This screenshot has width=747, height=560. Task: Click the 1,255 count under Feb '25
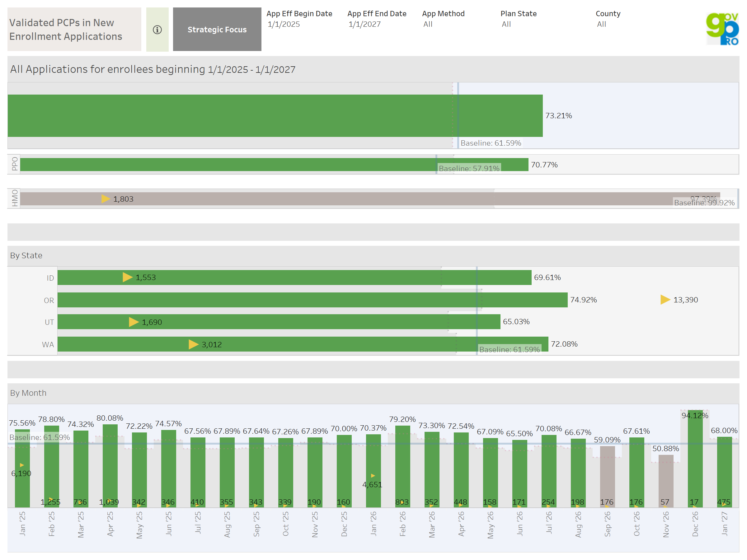tap(50, 502)
